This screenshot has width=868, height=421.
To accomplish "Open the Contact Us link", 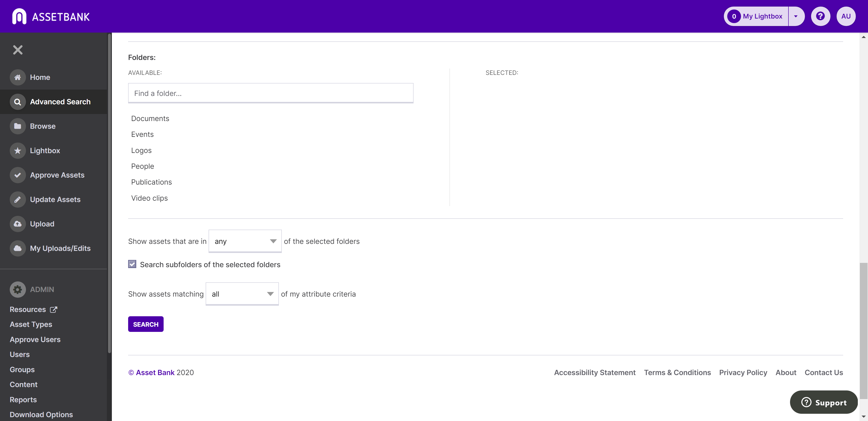I will (823, 372).
